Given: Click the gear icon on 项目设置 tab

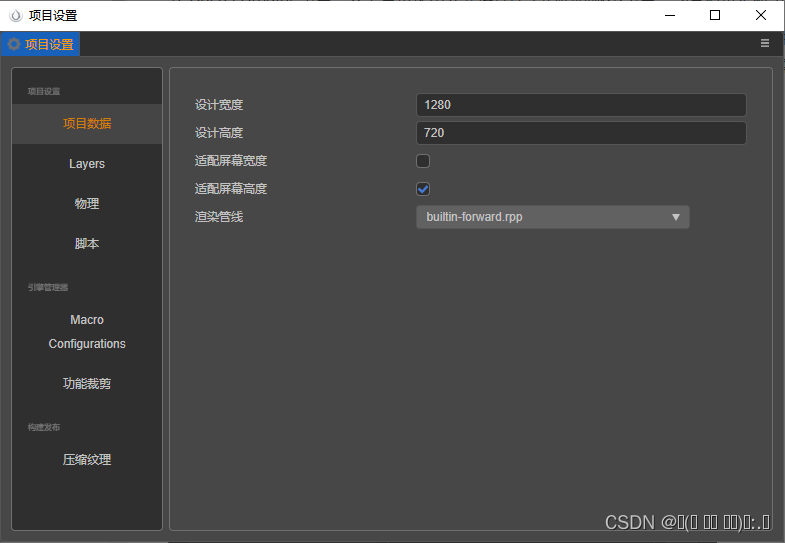Looking at the screenshot, I should click(14, 44).
